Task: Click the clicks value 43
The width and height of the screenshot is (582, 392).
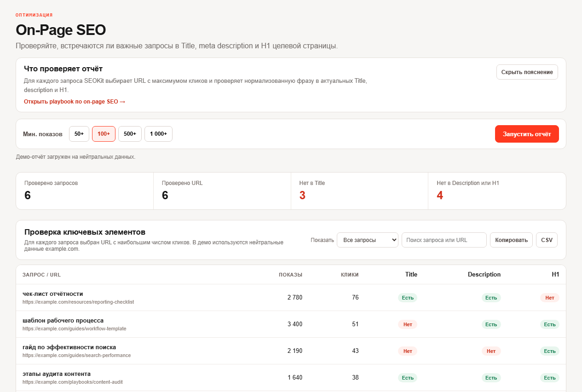Action: 355,351
